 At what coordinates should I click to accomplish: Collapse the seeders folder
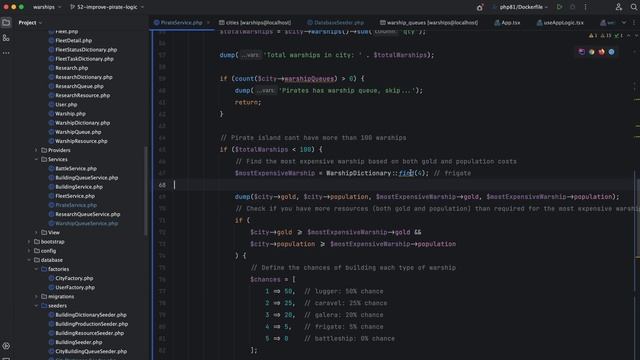tap(36, 306)
